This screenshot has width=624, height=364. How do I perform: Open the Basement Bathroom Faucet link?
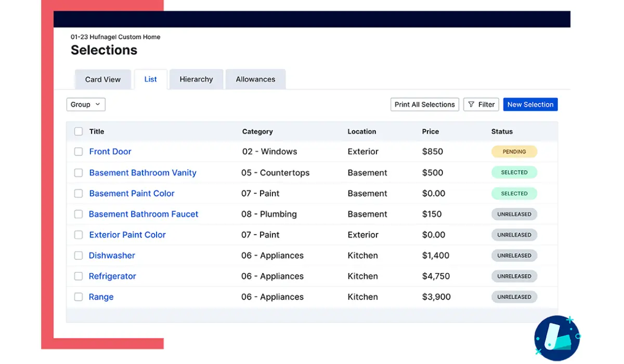(144, 214)
